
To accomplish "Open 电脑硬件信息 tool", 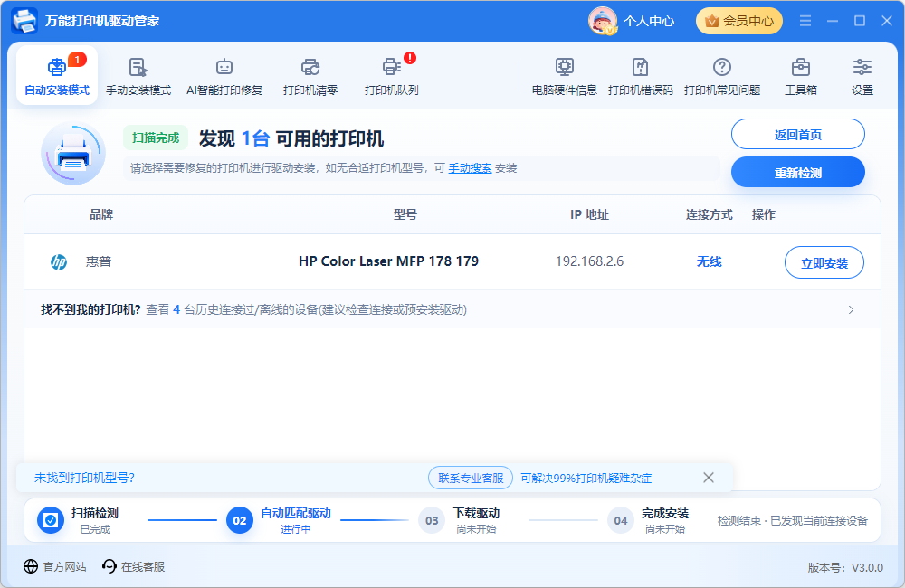I will click(x=565, y=76).
